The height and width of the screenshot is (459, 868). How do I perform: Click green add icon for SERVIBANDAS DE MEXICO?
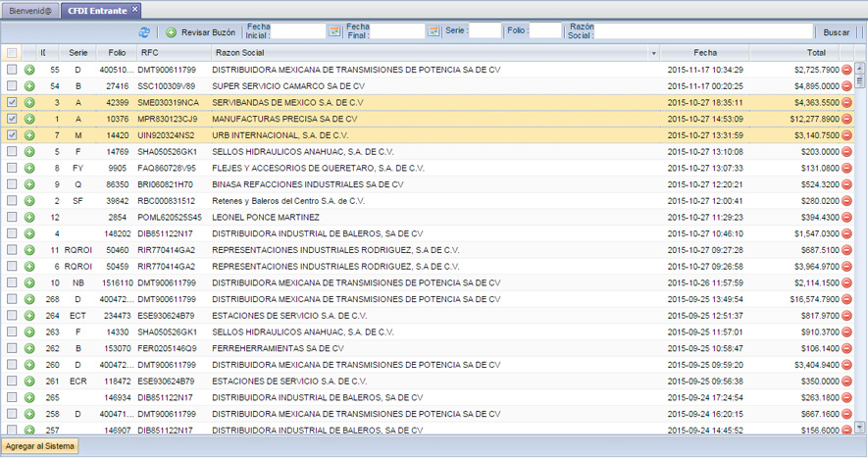pyautogui.click(x=29, y=102)
